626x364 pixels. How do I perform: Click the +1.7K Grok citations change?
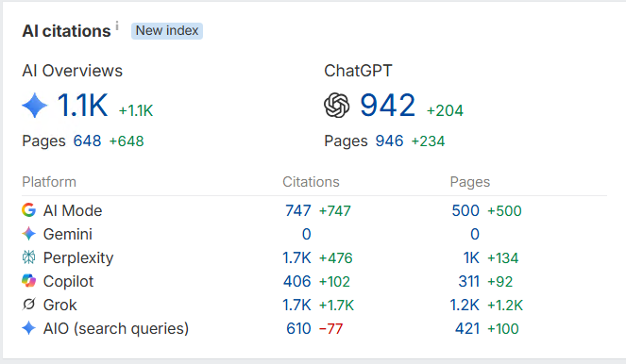click(336, 306)
